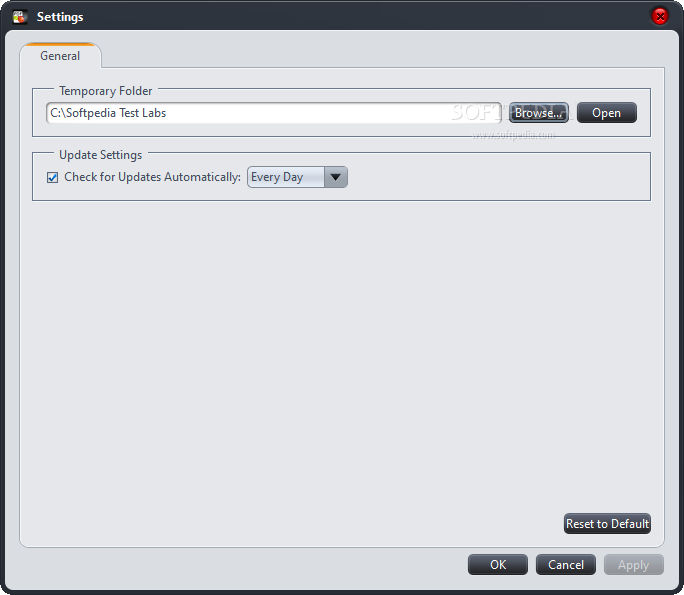Confirm settings with the OK button
Screen dimensions: 684x595
pyautogui.click(x=498, y=565)
